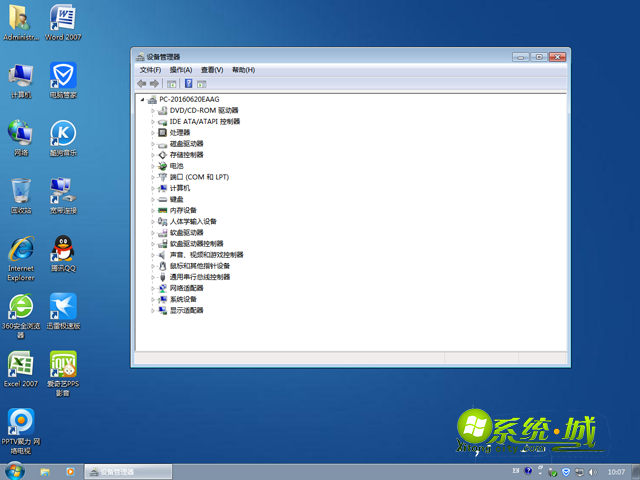The width and height of the screenshot is (640, 480).
Task: Select the 内存设备 memory chip icon
Action: (x=162, y=210)
